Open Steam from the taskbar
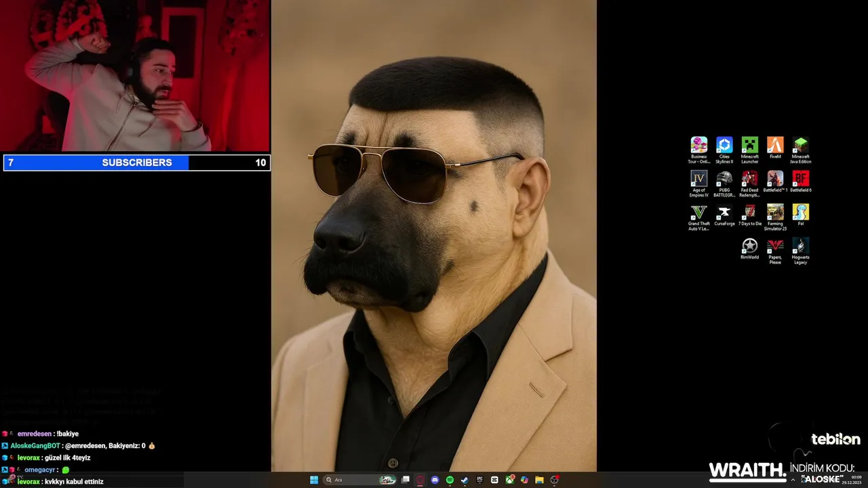 tap(465, 480)
